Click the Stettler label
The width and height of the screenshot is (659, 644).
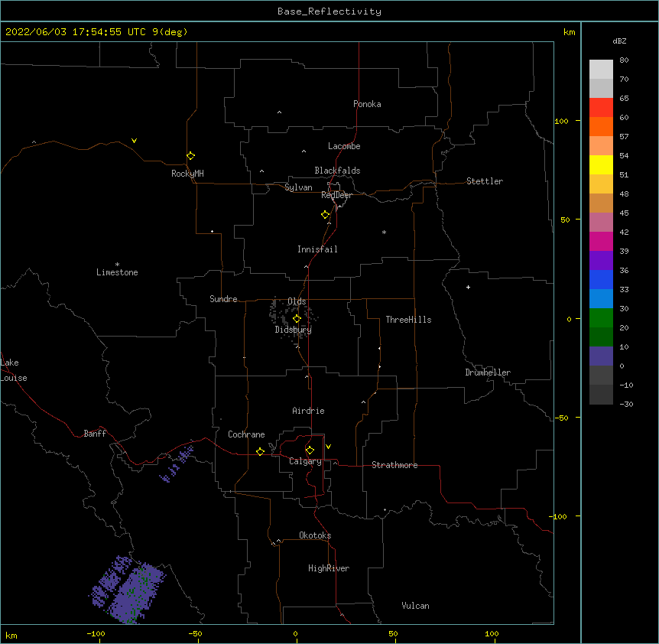[485, 181]
